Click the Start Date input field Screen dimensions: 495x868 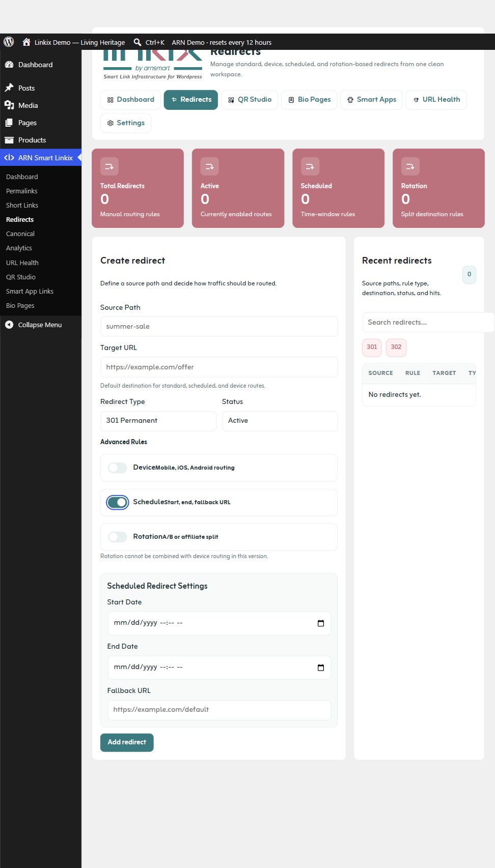pyautogui.click(x=219, y=623)
